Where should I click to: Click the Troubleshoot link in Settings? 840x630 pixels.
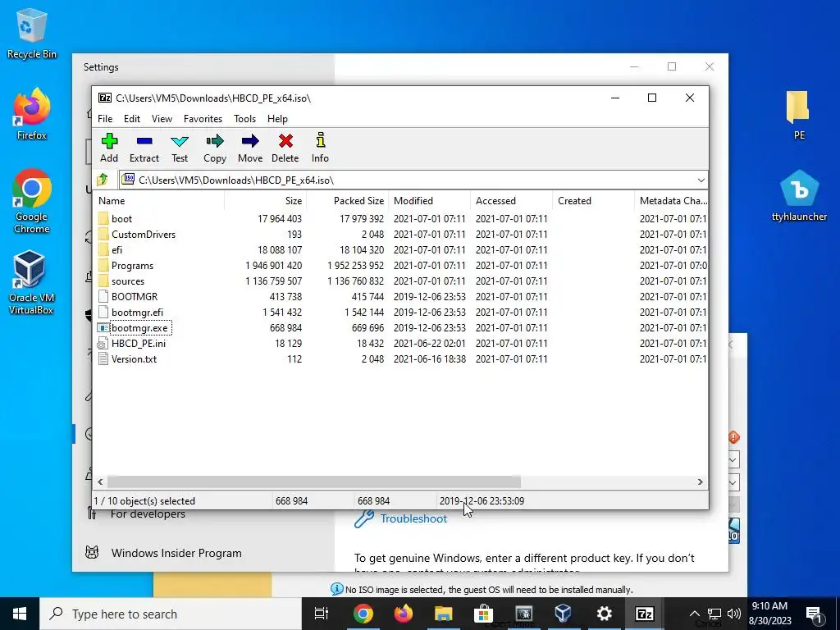413,518
